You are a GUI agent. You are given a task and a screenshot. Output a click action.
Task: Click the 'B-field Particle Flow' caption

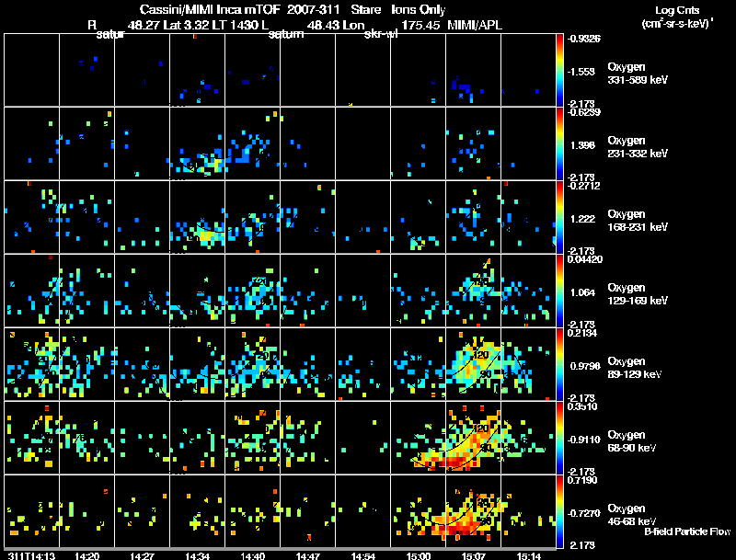(x=687, y=531)
